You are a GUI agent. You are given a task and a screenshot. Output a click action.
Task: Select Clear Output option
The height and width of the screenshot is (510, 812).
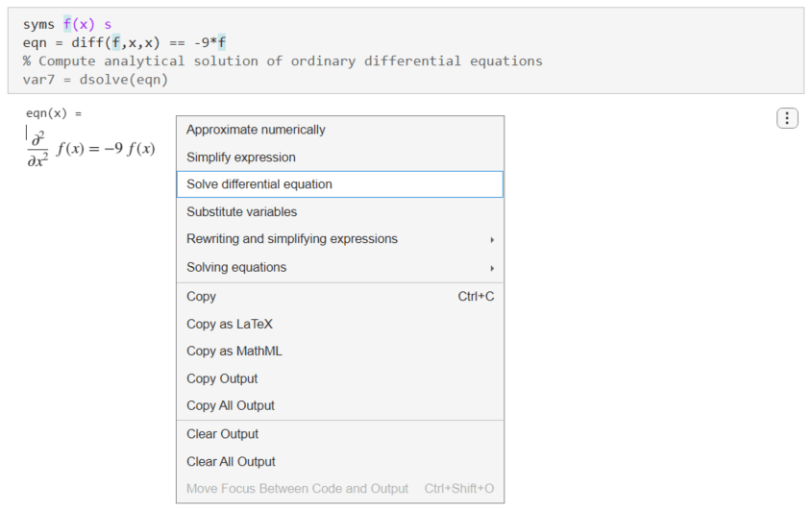click(x=222, y=434)
